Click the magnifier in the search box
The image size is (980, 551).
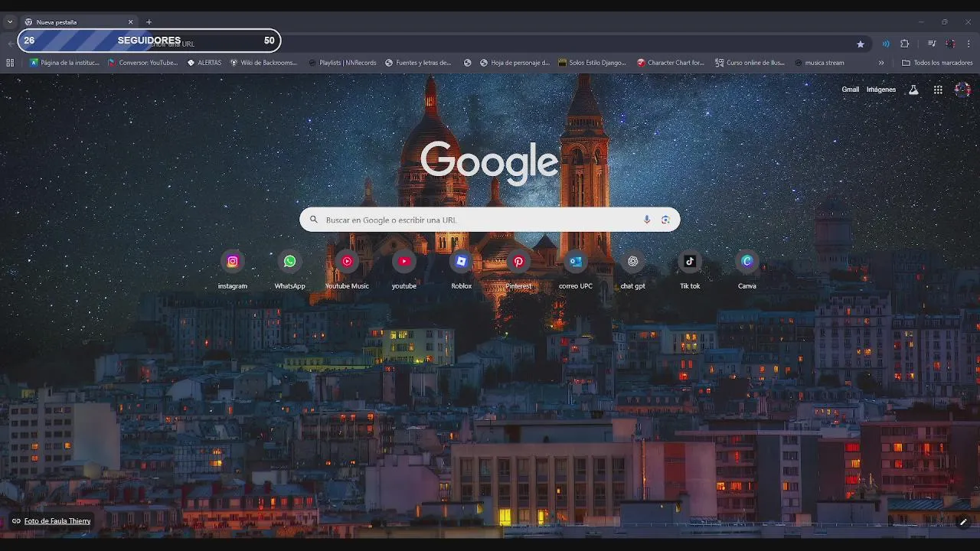[313, 220]
